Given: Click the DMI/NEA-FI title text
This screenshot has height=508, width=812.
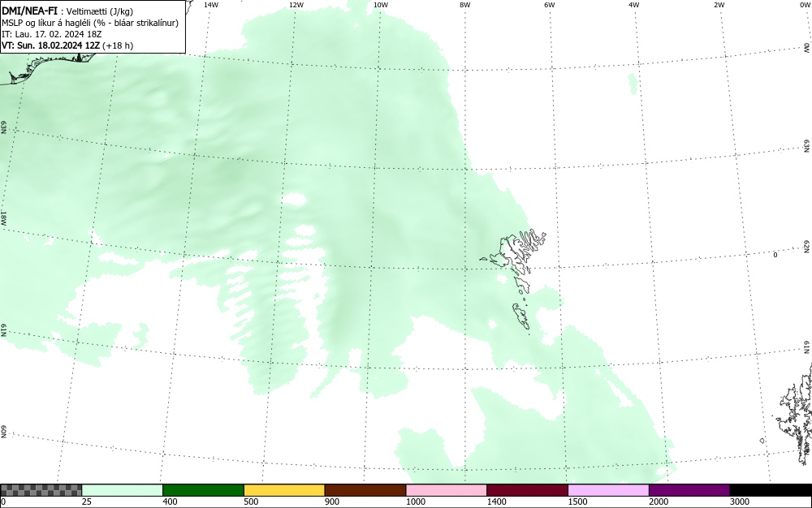Looking at the screenshot, I should [29, 11].
